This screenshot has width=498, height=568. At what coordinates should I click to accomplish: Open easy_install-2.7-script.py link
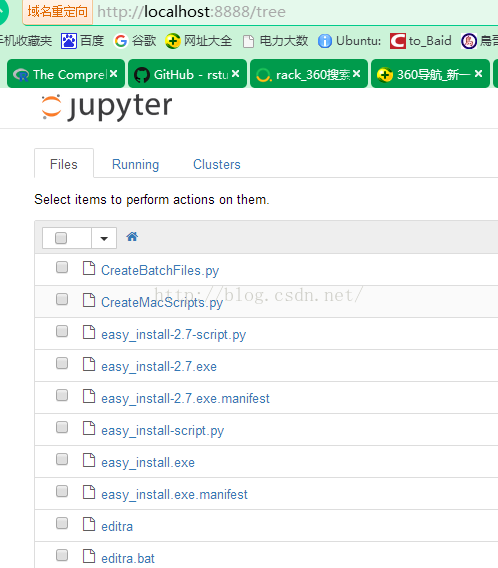[173, 334]
